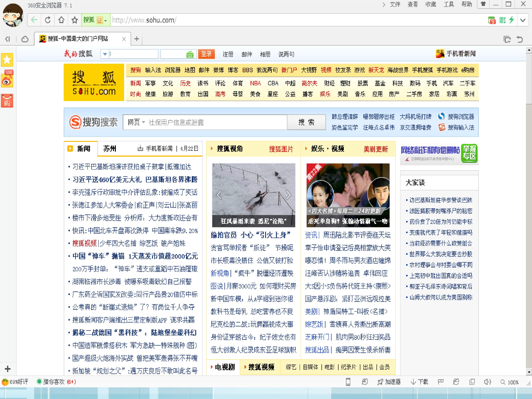This screenshot has width=532, height=399.
Task: Open the 文件 menu
Action: click(395, 4)
